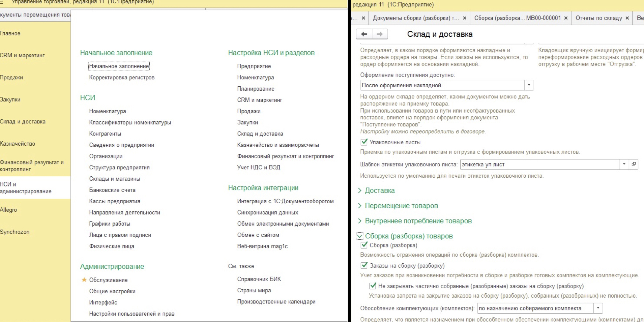Open the label template with the open-form icon
The height and width of the screenshot is (322, 644).
(x=634, y=164)
